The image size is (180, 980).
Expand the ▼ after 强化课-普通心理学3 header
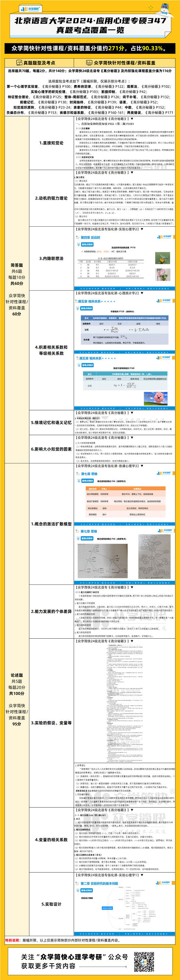pyautogui.click(x=142, y=465)
